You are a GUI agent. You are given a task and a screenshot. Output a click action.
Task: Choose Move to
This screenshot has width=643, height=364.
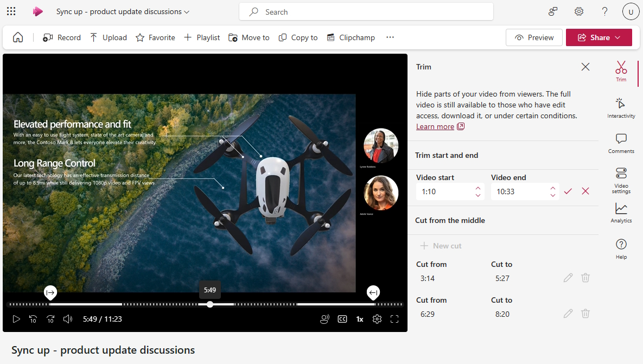point(249,37)
